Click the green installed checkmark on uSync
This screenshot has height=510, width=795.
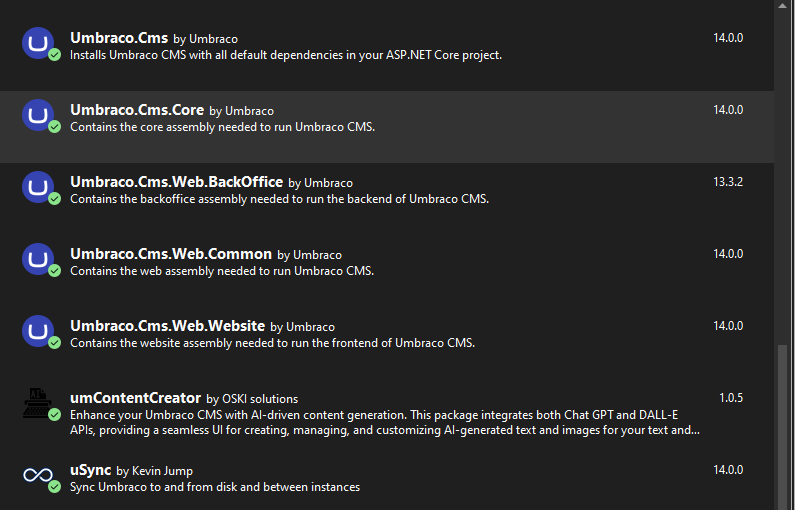tap(55, 486)
